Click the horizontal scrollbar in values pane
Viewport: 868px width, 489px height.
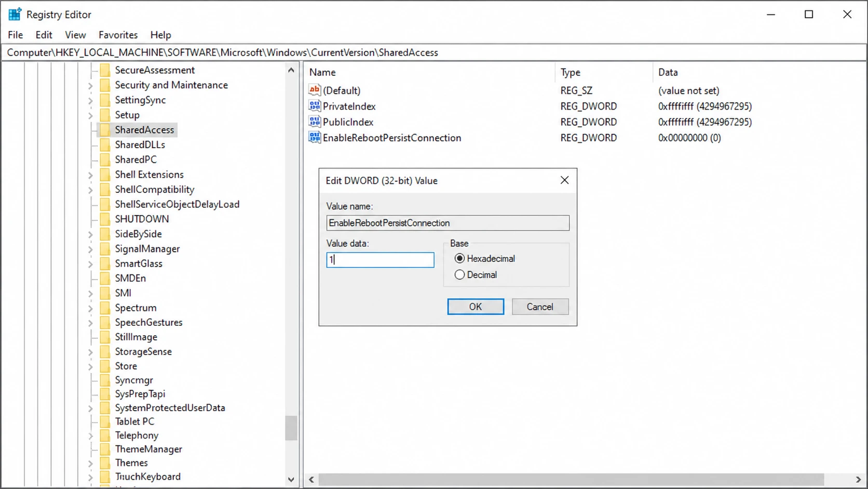(571, 479)
